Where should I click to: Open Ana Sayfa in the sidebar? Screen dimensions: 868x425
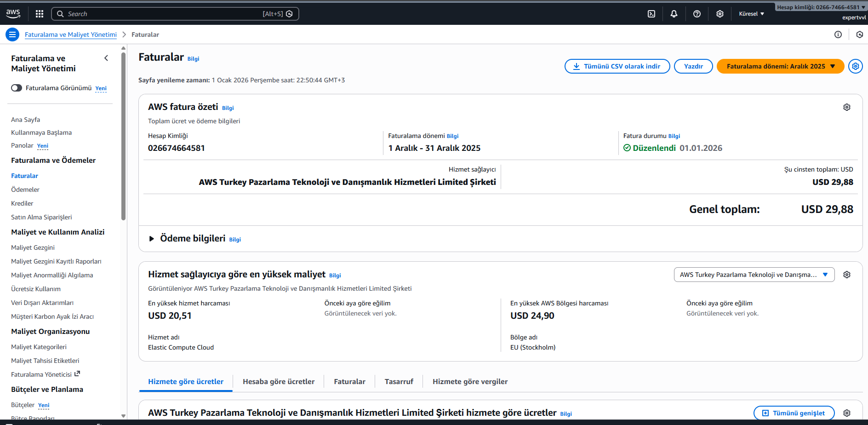click(x=26, y=120)
